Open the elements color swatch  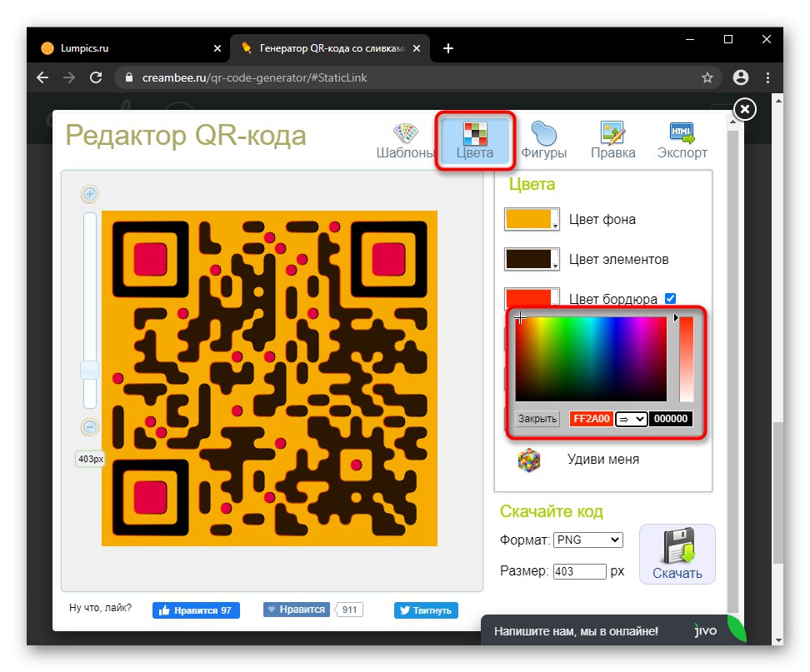532,259
